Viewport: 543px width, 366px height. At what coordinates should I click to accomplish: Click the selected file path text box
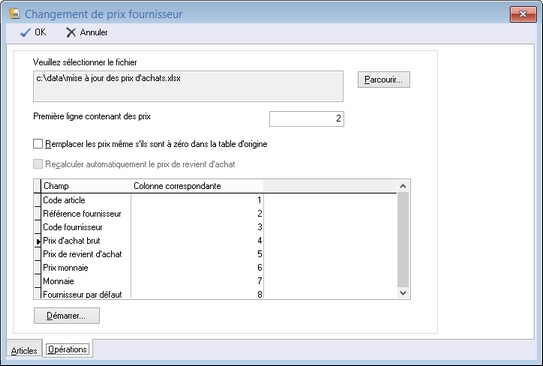(188, 86)
